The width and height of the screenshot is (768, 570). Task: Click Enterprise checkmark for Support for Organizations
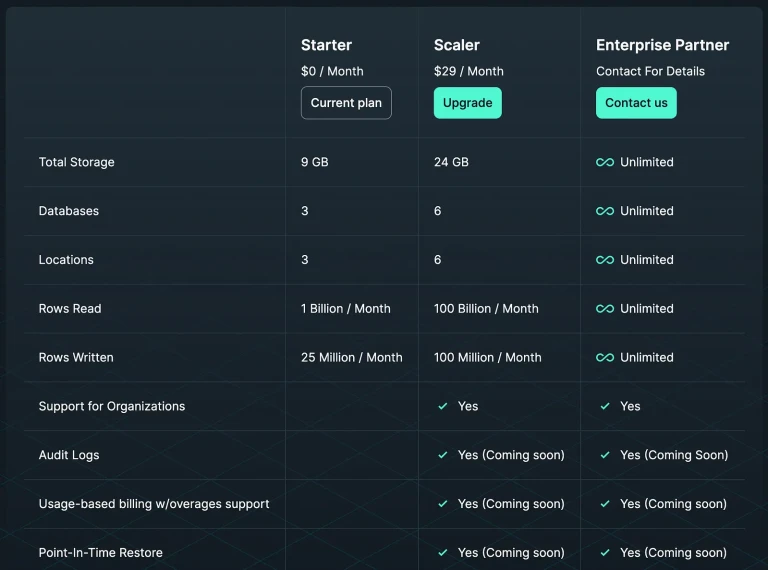605,406
